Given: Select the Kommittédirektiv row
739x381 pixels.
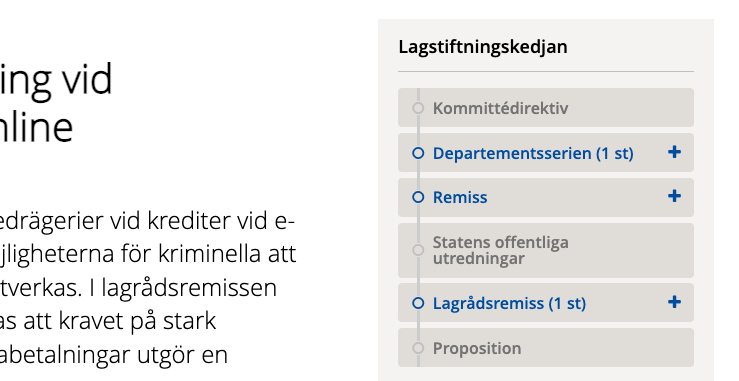Looking at the screenshot, I should 546,108.
